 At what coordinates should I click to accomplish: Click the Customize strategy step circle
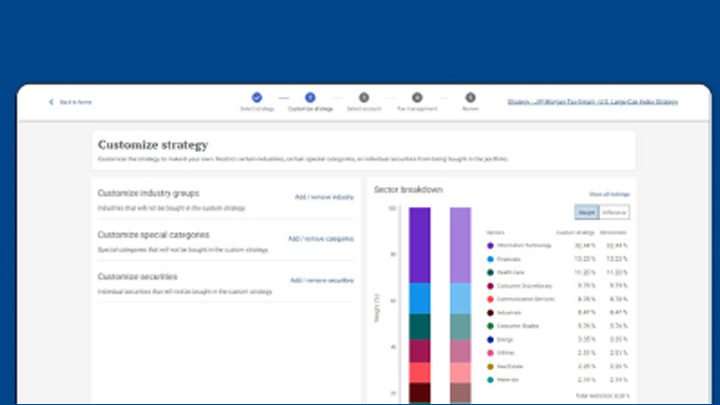click(310, 97)
